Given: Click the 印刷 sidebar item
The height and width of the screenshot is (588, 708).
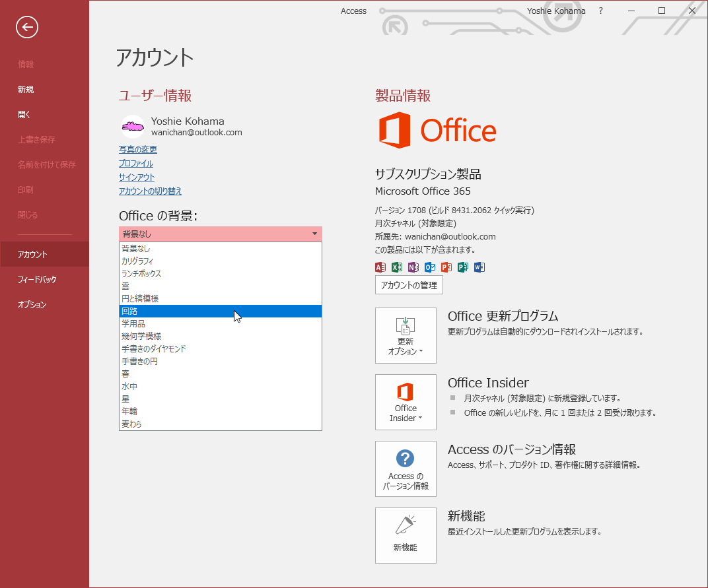Looking at the screenshot, I should click(44, 189).
